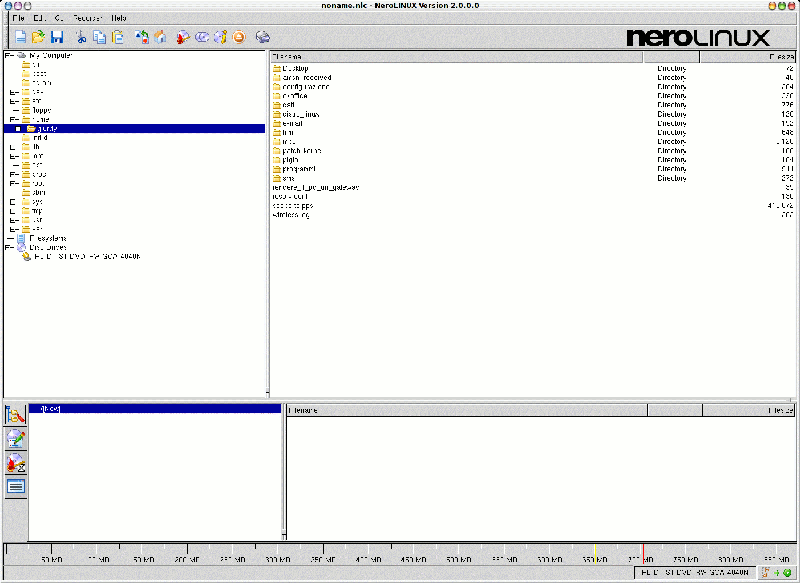The height and width of the screenshot is (583, 800).
Task: Click the green status icon in the status bar
Action: coord(787,573)
